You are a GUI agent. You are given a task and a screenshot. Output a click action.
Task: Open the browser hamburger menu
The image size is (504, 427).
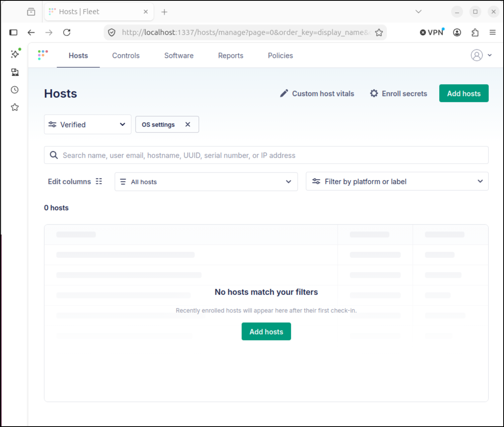493,32
